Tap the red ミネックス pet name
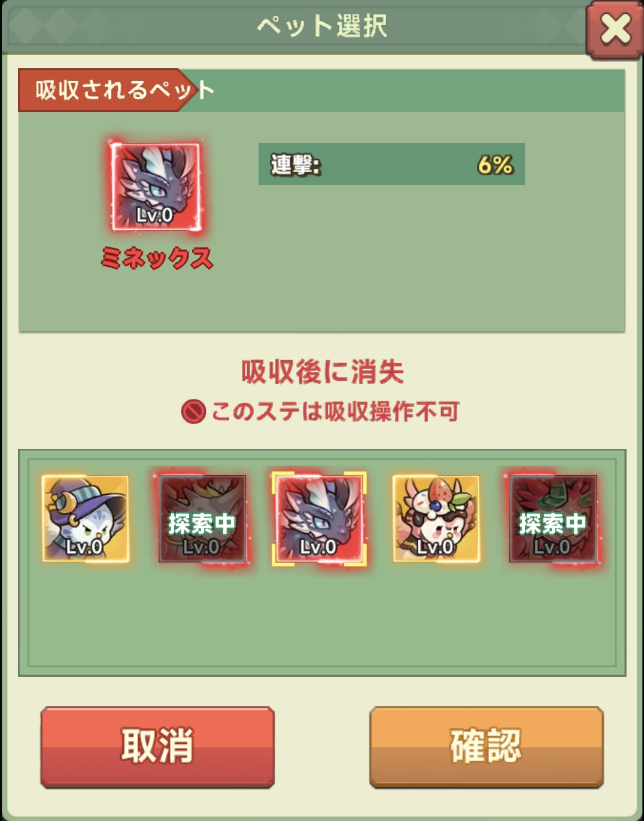Screen dimensions: 644x821 157,258
